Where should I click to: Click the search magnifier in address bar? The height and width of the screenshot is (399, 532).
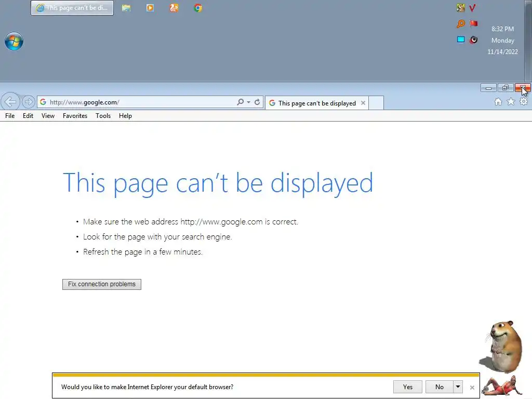coord(240,102)
